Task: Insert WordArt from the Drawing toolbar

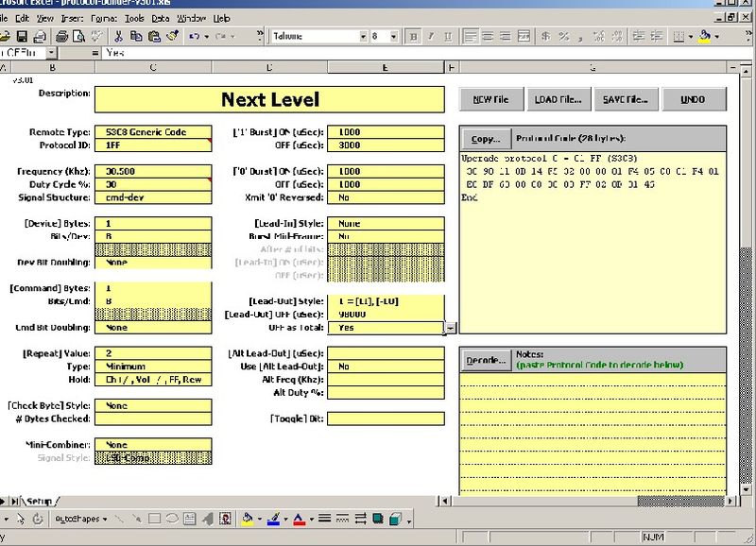Action: (x=206, y=520)
